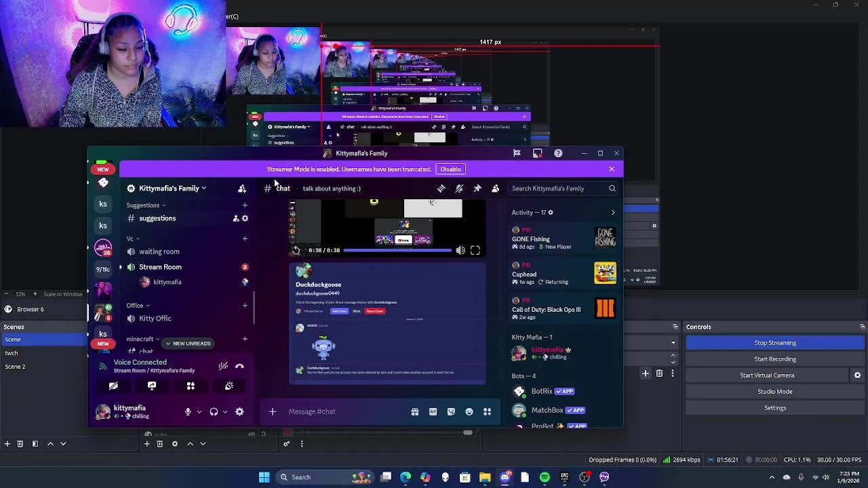Mute microphone in Discord user panel

coord(188,411)
